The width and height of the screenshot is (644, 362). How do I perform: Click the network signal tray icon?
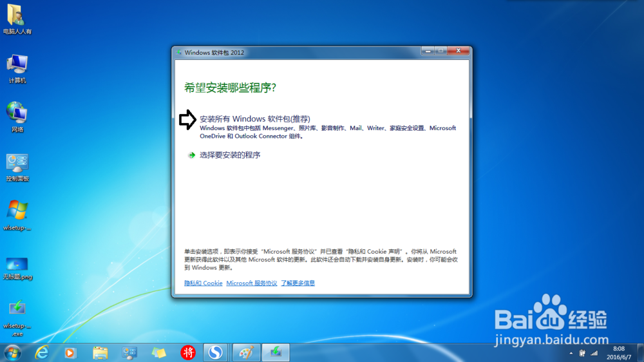594,353
